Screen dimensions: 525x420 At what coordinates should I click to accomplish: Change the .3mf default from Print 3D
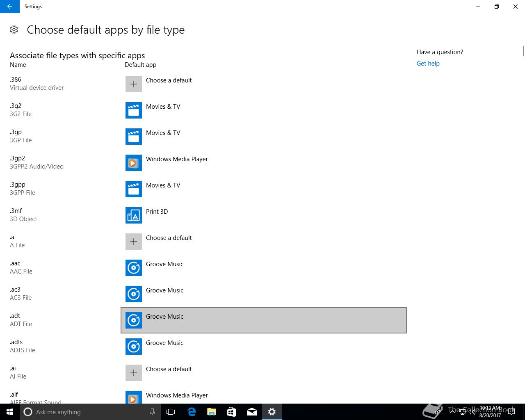264,215
